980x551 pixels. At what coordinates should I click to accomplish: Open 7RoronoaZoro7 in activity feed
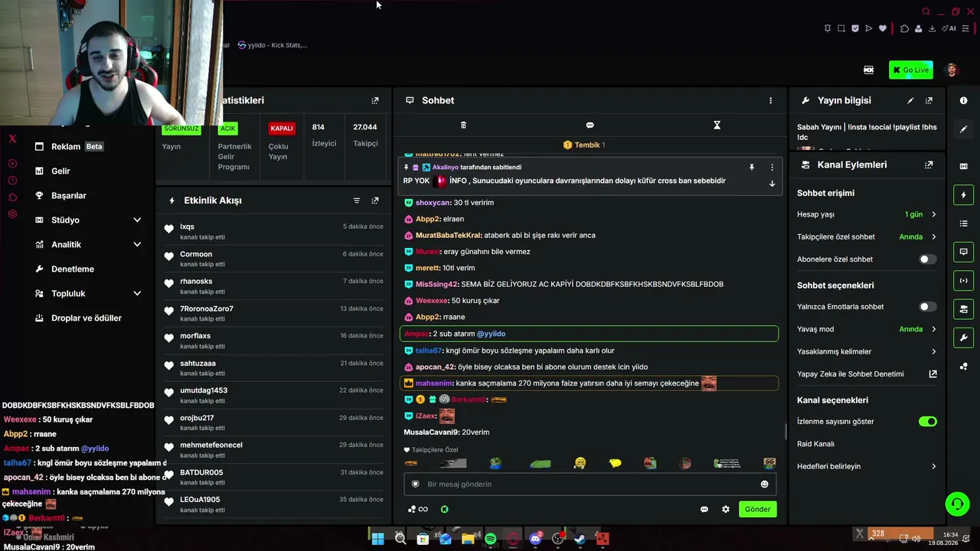[x=207, y=308]
